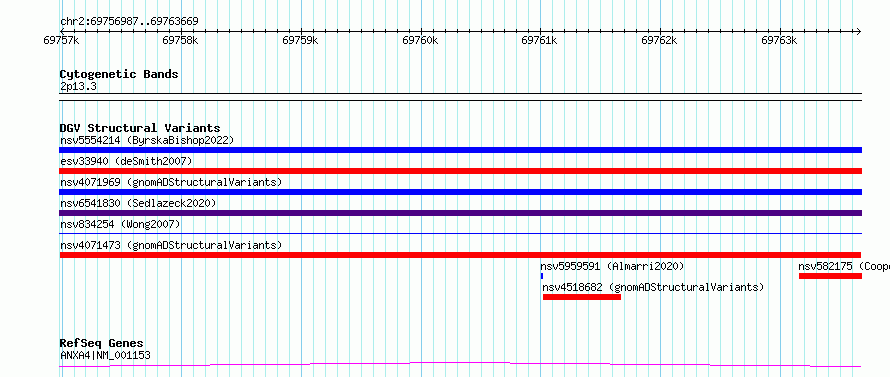The height and width of the screenshot is (377, 890).
Task: Click the nsv5959591 Almarri2020 label
Action: click(x=612, y=266)
